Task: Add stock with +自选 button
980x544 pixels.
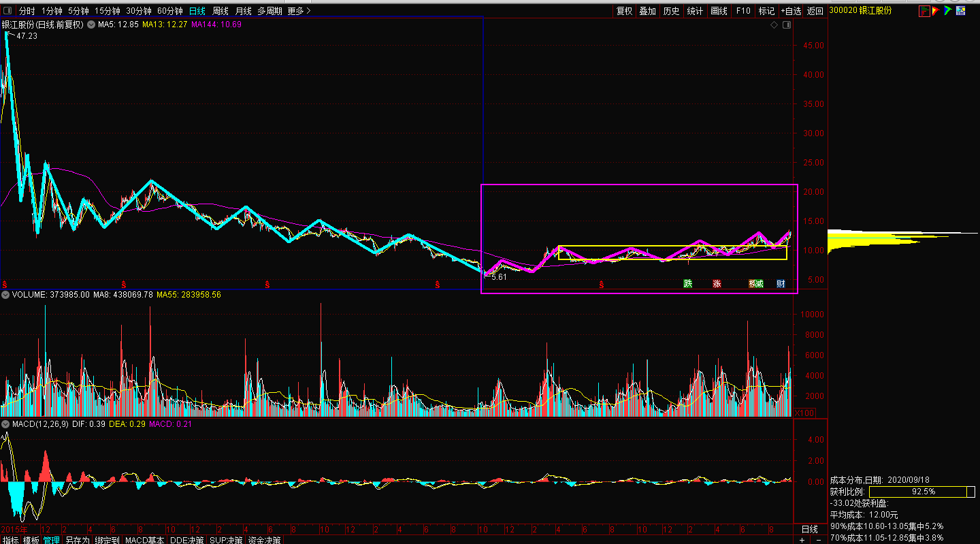Action: [791, 11]
